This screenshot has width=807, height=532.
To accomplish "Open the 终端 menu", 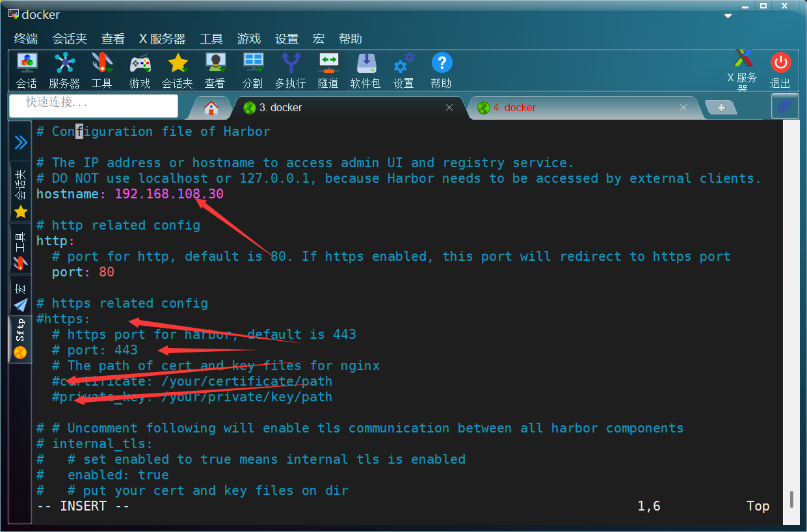I will coord(26,39).
